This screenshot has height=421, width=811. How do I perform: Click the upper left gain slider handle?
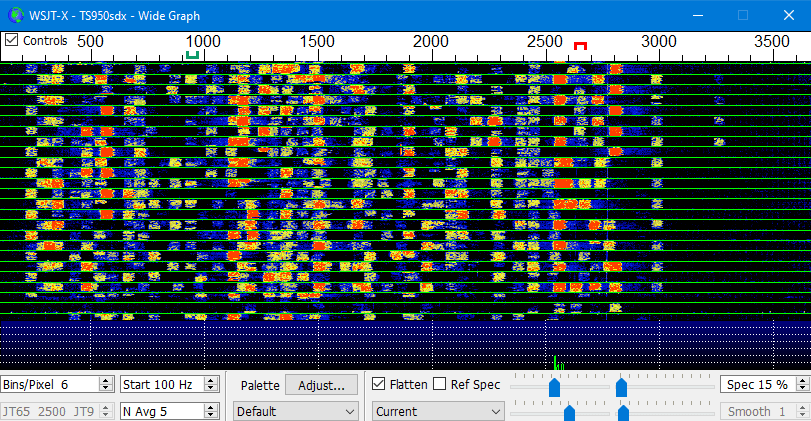554,387
